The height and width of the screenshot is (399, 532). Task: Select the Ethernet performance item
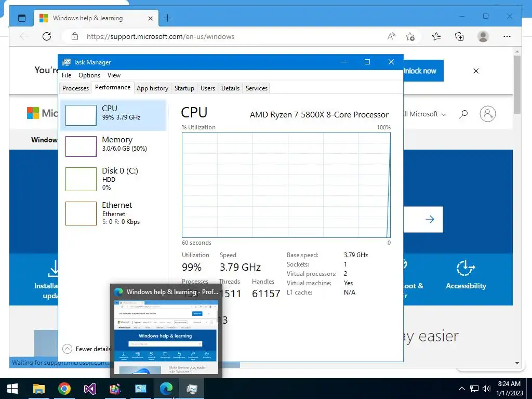point(113,213)
